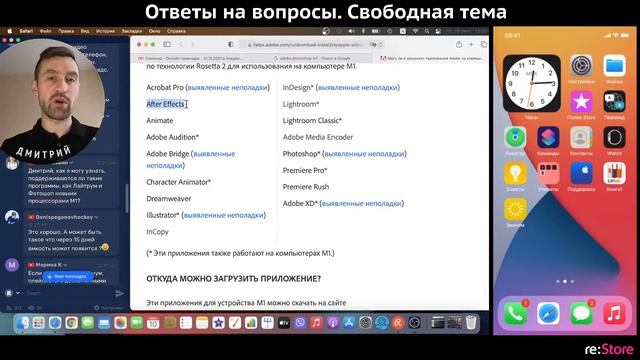Open the Translate app on iPhone
Image resolution: width=640 pixels, height=360 pixels.
(x=614, y=102)
